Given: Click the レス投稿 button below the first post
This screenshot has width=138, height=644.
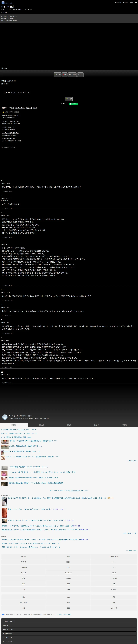Looking at the screenshot, I should [69, 99].
